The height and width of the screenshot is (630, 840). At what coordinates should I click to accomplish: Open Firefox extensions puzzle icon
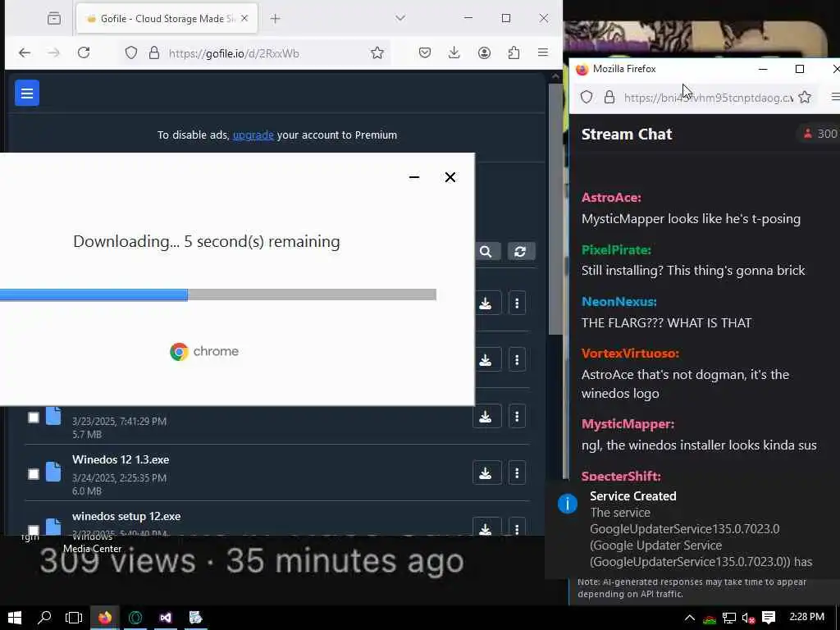tap(514, 52)
